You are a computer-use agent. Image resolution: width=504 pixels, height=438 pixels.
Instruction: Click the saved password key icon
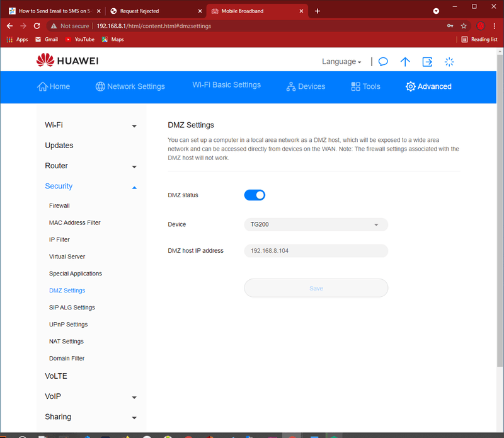(450, 26)
